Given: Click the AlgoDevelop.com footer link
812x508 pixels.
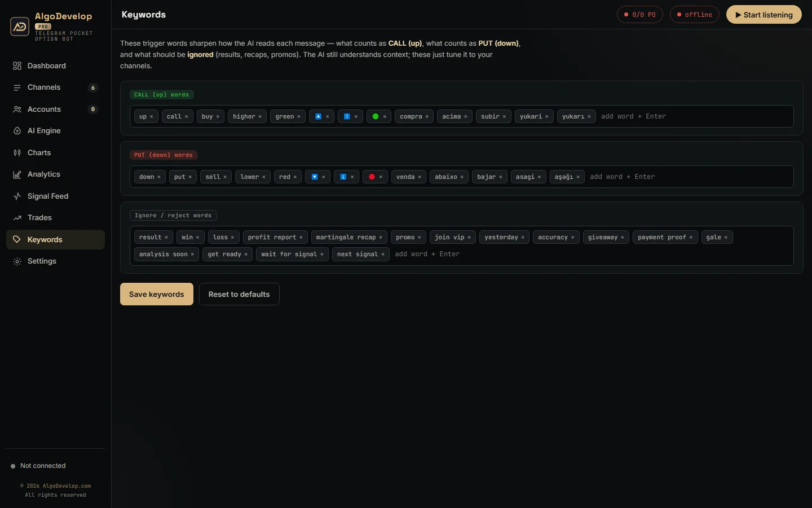Looking at the screenshot, I should (x=67, y=486).
